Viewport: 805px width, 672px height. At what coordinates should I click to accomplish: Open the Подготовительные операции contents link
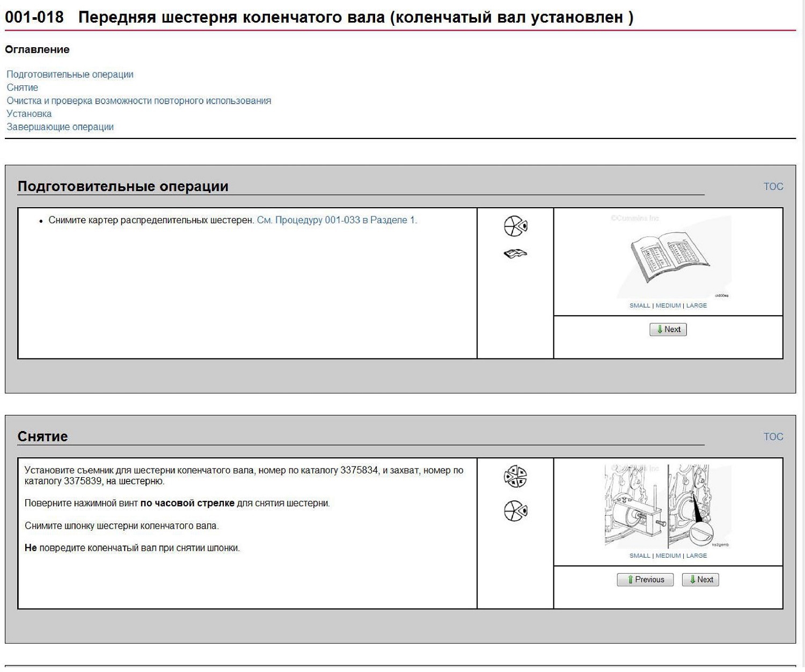70,75
